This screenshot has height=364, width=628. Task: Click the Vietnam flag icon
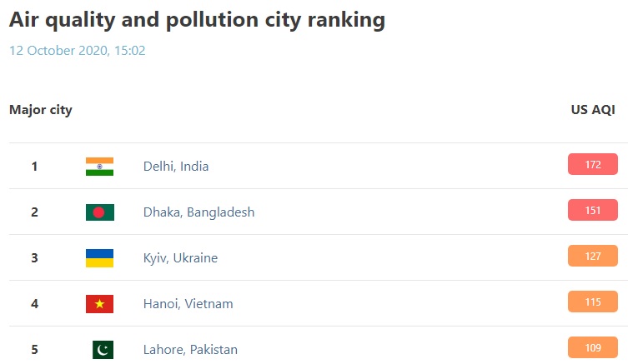(x=99, y=304)
